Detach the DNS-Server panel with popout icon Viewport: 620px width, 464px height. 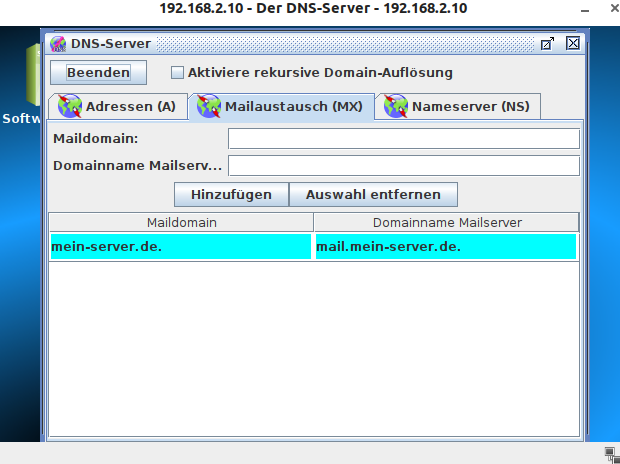pos(547,44)
